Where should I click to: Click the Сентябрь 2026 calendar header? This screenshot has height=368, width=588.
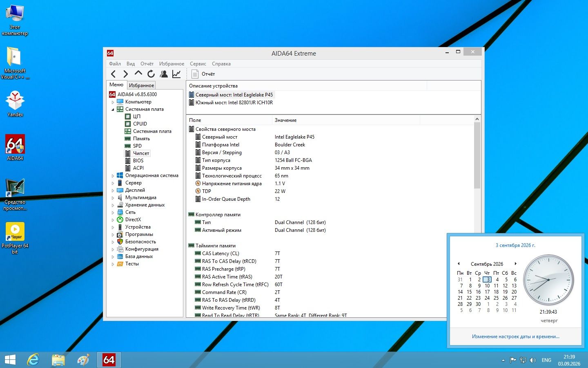point(487,264)
